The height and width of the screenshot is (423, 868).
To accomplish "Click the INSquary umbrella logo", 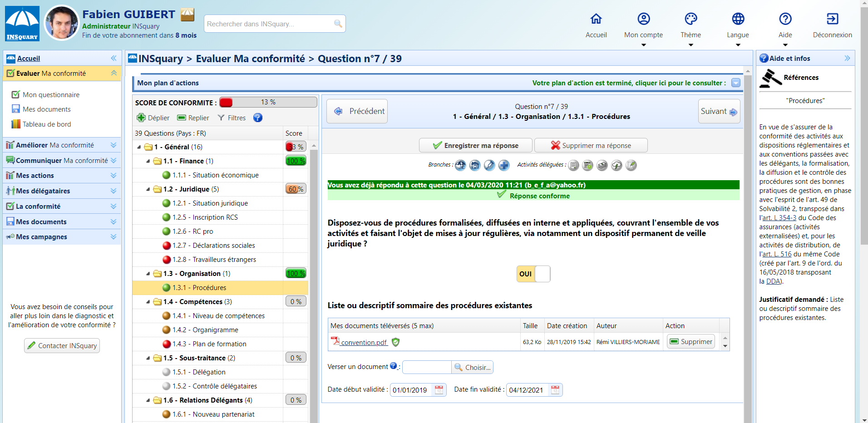I will (22, 24).
